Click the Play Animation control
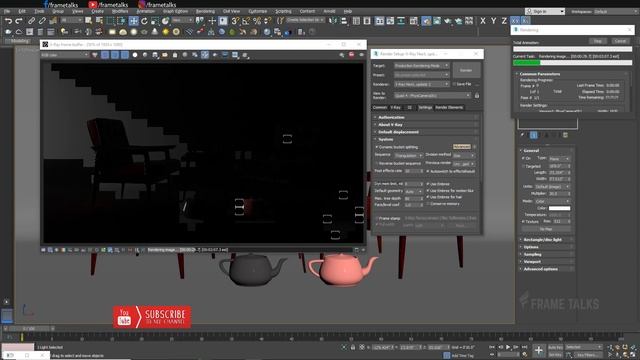Viewport: 640px width, 360px height. 508,347
